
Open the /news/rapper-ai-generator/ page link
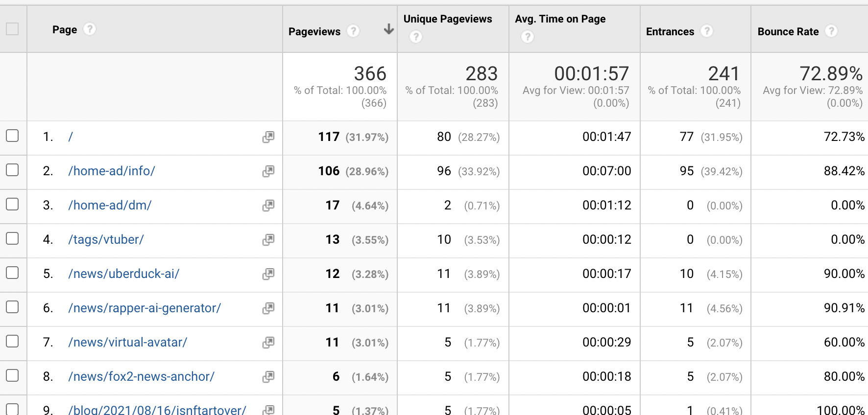coord(145,308)
